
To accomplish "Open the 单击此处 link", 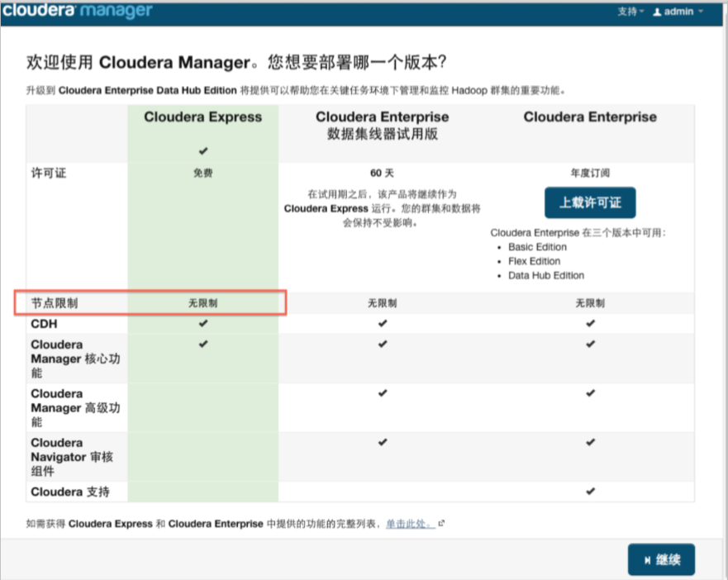I will tap(410, 524).
